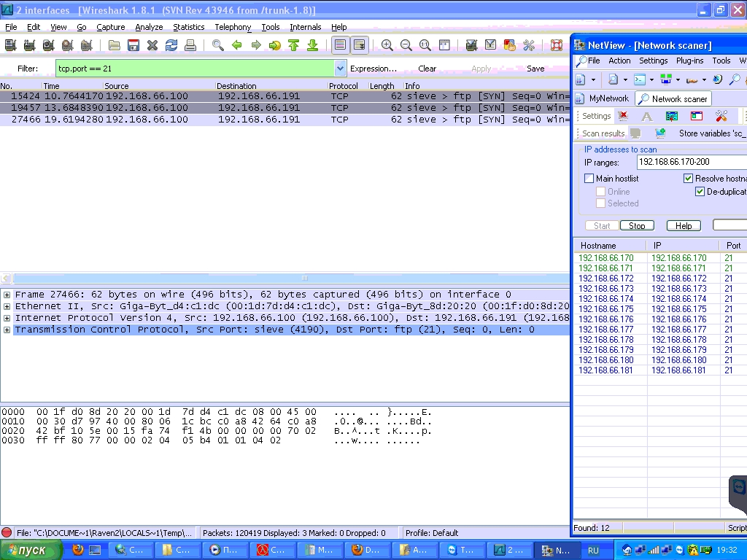This screenshot has height=560, width=747.
Task: Expand the Frame 27466 details
Action: coord(7,295)
